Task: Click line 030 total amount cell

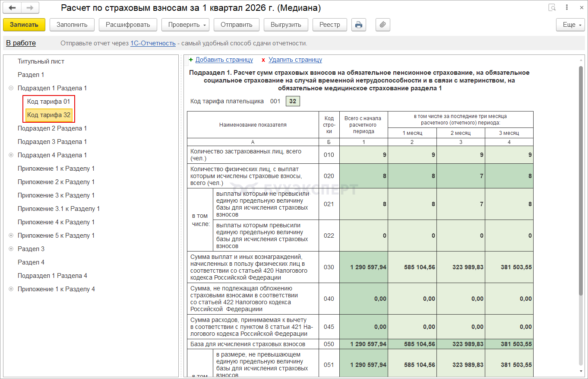Action: tap(364, 267)
